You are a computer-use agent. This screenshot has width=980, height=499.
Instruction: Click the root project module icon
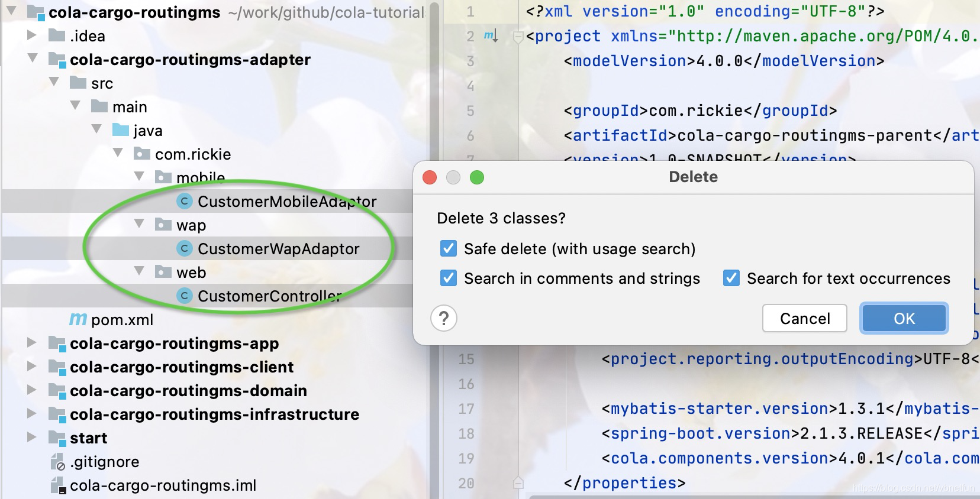tap(36, 12)
